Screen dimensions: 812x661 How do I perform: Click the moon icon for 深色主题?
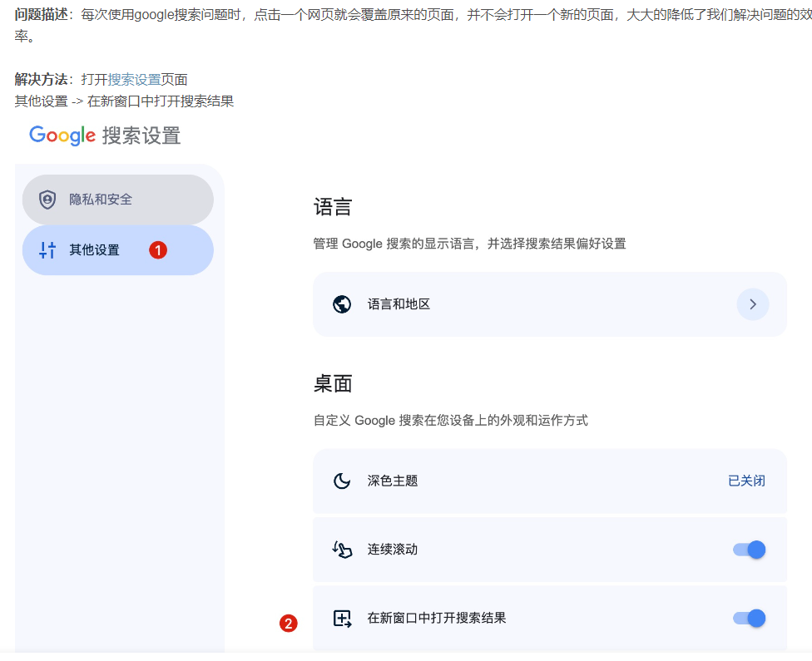coord(342,481)
